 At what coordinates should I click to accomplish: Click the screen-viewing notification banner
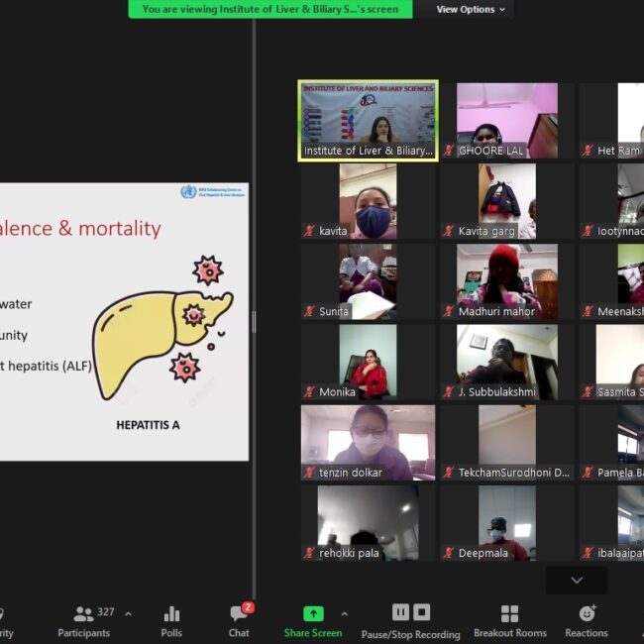(x=269, y=9)
